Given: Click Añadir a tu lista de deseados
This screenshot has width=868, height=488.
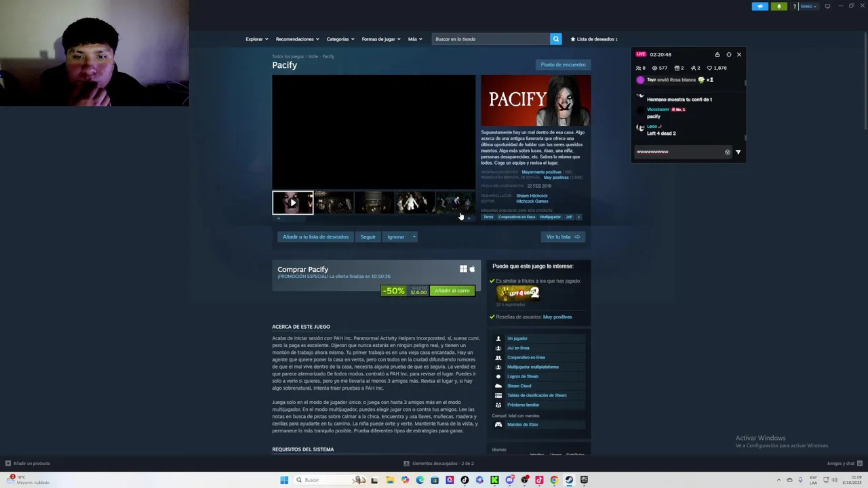Looking at the screenshot, I should point(315,237).
